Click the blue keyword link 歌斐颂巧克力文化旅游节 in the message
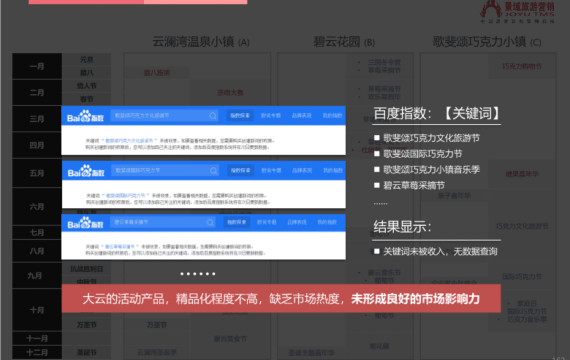This screenshot has width=570, height=360. point(129,141)
